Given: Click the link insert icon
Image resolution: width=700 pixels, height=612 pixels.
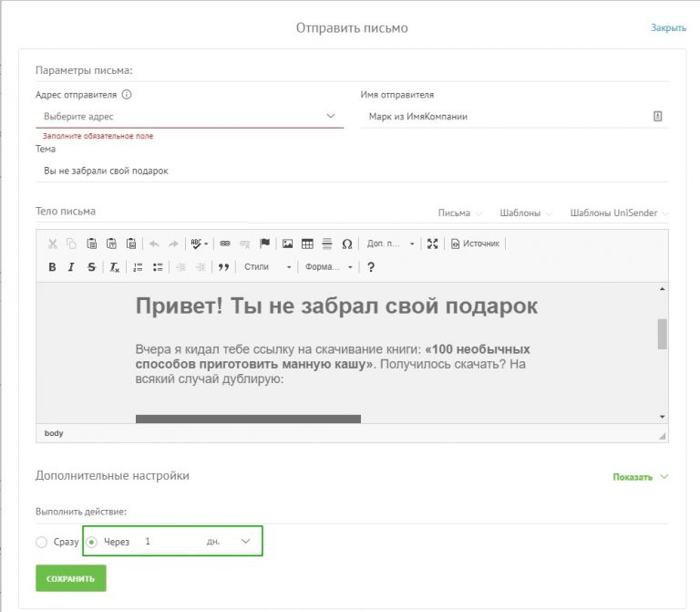Looking at the screenshot, I should click(225, 244).
